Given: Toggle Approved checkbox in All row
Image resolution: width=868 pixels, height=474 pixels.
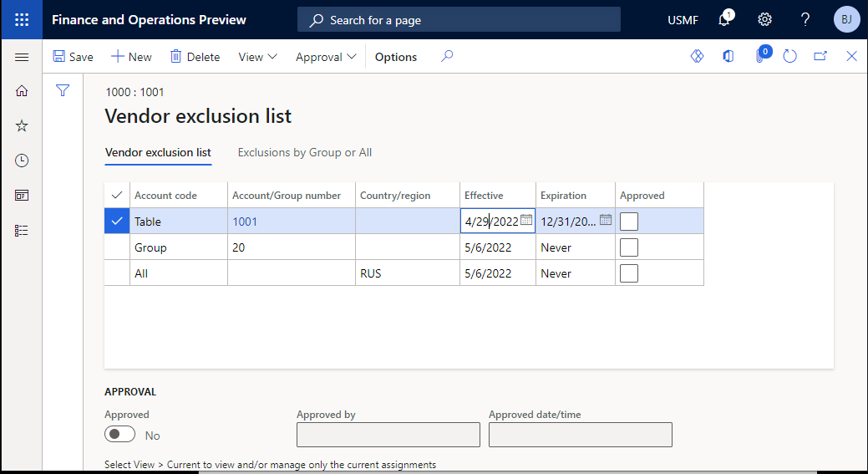Looking at the screenshot, I should pos(629,273).
